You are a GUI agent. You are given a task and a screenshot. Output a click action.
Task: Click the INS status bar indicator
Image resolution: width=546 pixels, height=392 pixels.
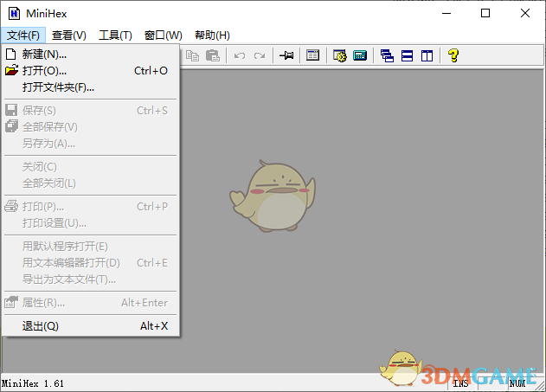460,383
